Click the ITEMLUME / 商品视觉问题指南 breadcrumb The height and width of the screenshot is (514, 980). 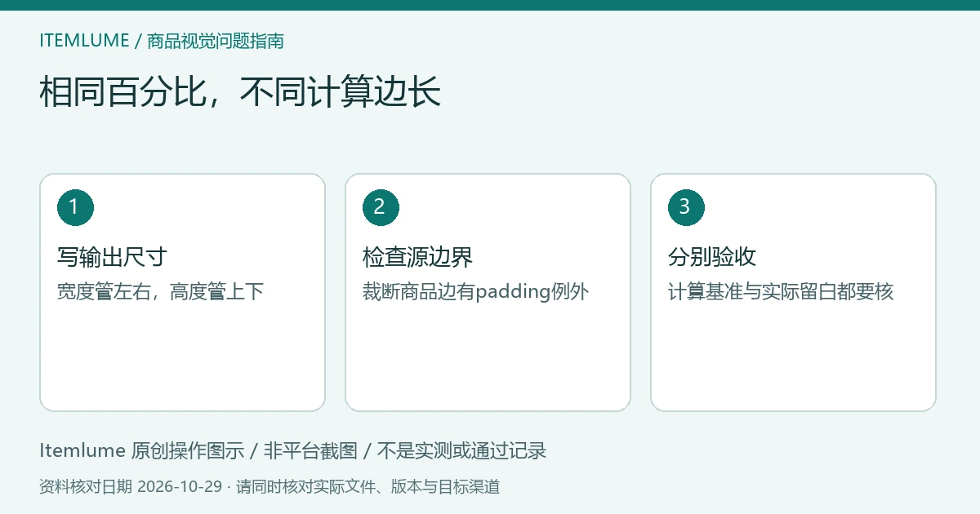coord(162,41)
